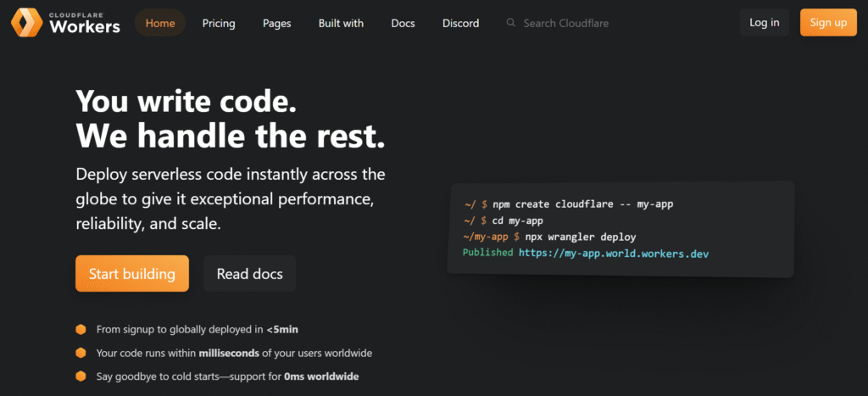This screenshot has height=396, width=868.
Task: Click hexagon bullet beside 'milliseconds' line
Action: [81, 353]
